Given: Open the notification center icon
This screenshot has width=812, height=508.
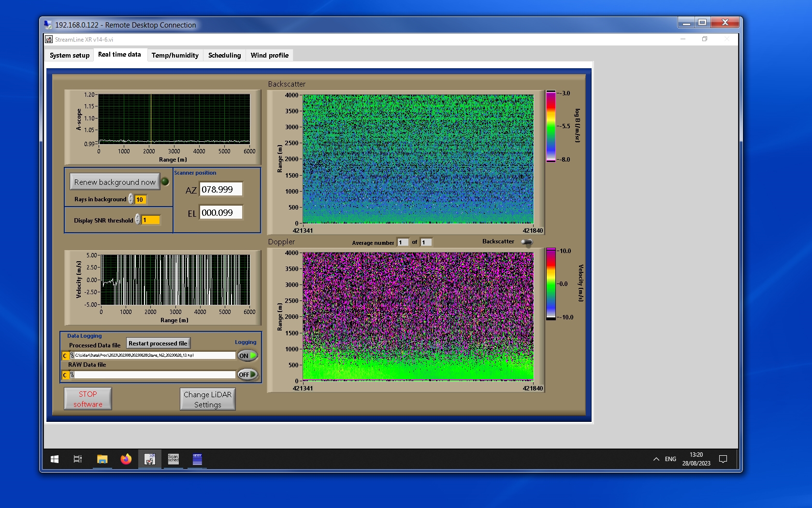Looking at the screenshot, I should click(x=723, y=459).
